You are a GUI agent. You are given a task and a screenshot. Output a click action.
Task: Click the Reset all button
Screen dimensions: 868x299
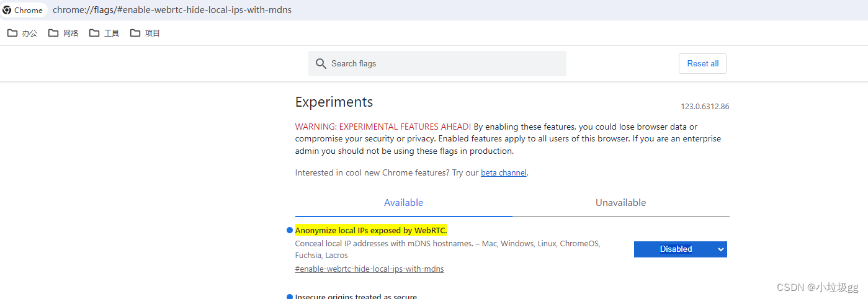702,63
